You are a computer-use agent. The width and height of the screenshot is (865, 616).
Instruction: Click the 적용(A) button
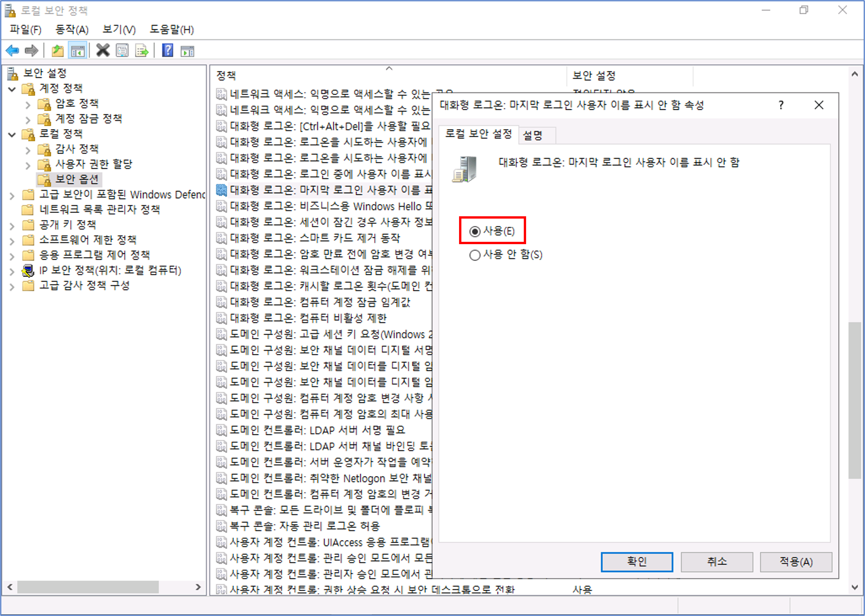click(x=796, y=562)
